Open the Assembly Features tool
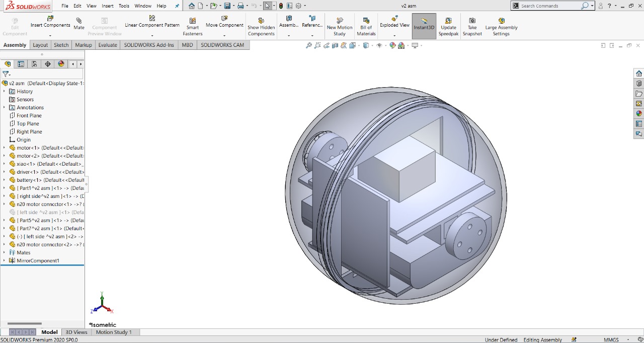Image resolution: width=644 pixels, height=343 pixels. pyautogui.click(x=289, y=21)
